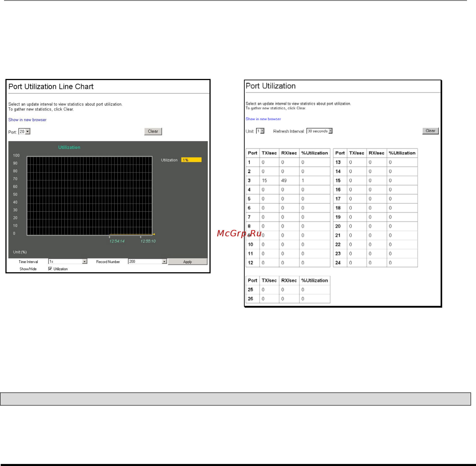476x466 pixels.
Task: Select port 7 row label
Action: click(249, 217)
